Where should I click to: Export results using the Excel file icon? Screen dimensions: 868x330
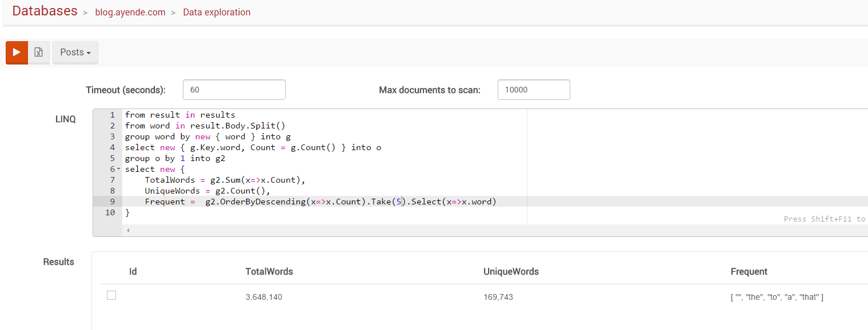coord(39,53)
